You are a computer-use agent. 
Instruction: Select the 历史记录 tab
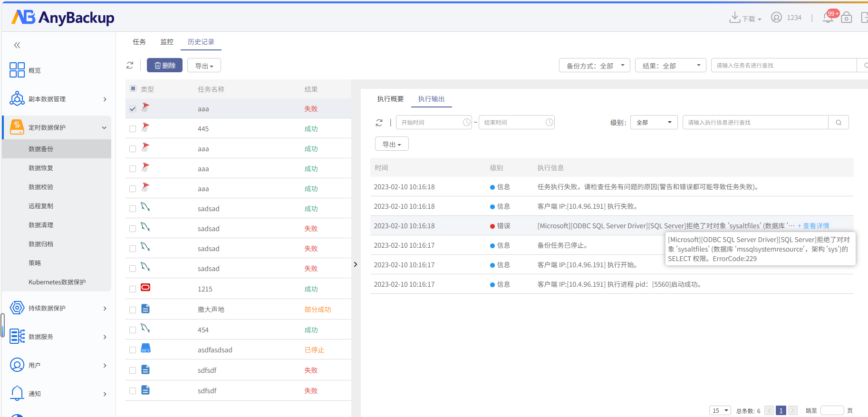click(201, 42)
